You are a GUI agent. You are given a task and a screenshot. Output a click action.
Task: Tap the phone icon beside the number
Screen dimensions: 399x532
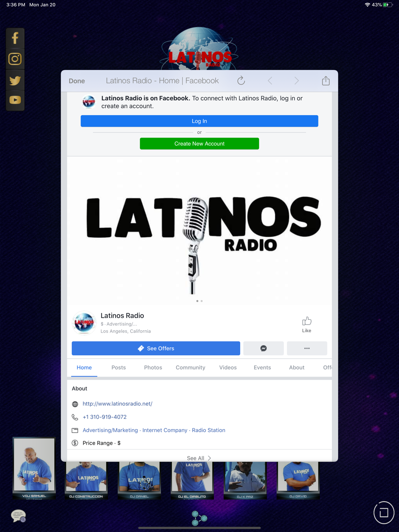tap(75, 417)
